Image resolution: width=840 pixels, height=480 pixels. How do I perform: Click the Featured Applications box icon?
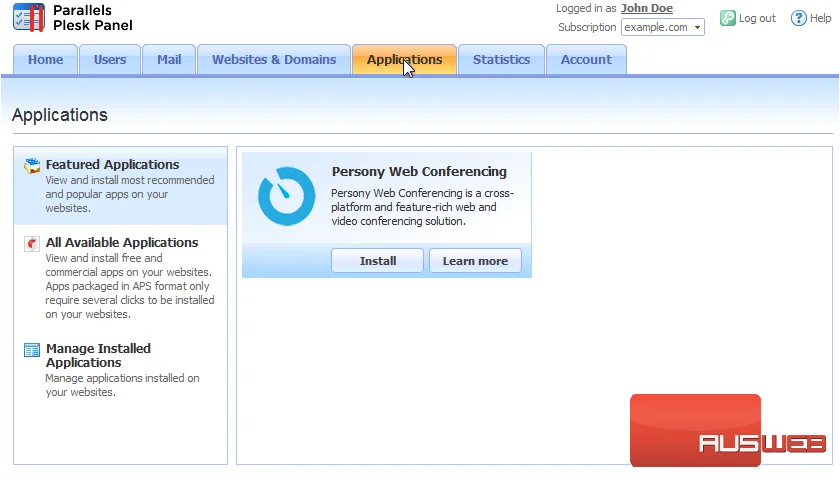tap(32, 166)
